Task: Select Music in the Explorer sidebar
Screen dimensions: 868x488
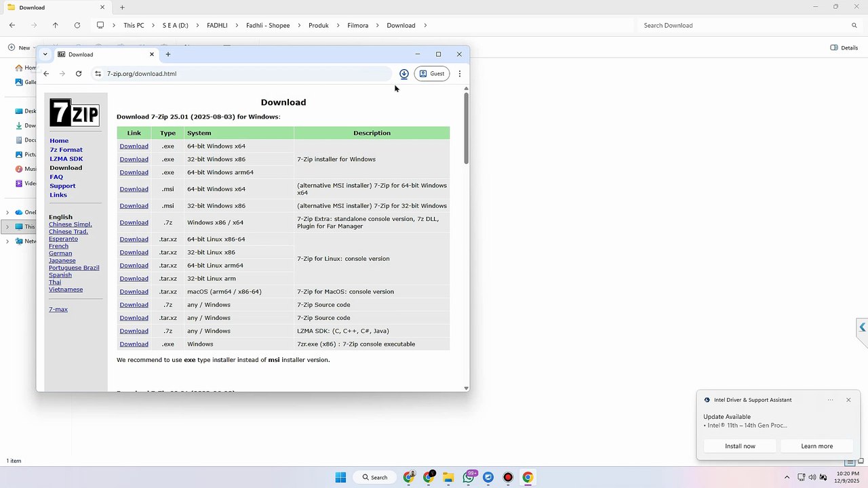Action: 25,169
